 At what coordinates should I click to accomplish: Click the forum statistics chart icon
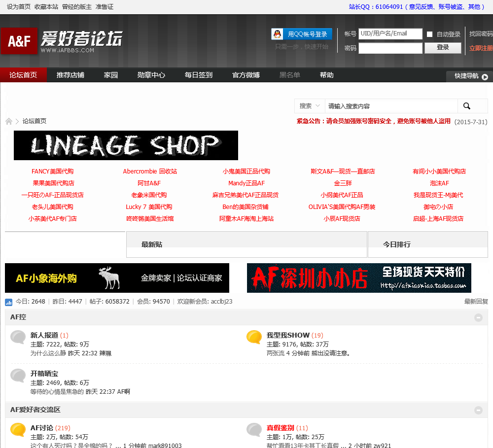[8, 302]
